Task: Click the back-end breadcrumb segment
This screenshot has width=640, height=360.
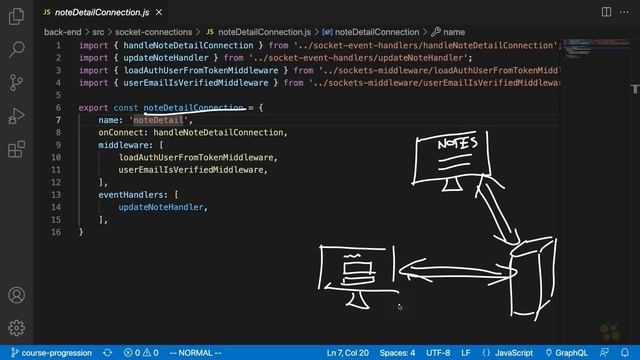Action: (62, 32)
